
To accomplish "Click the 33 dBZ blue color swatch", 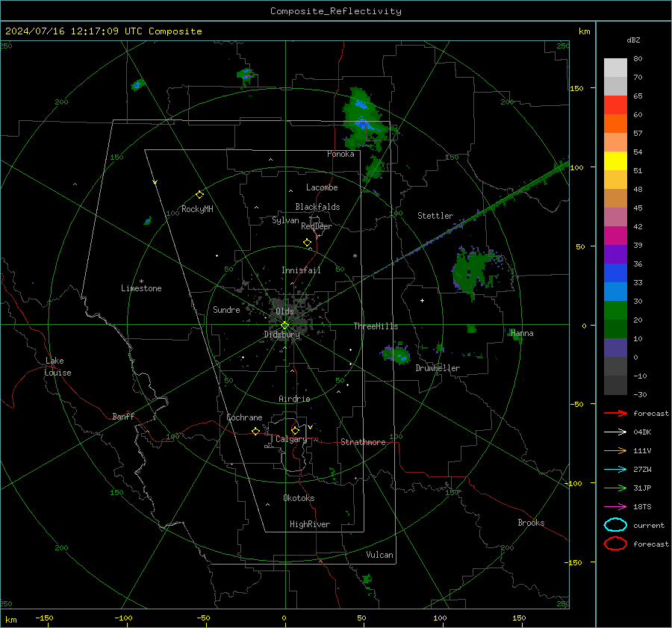I will click(615, 273).
